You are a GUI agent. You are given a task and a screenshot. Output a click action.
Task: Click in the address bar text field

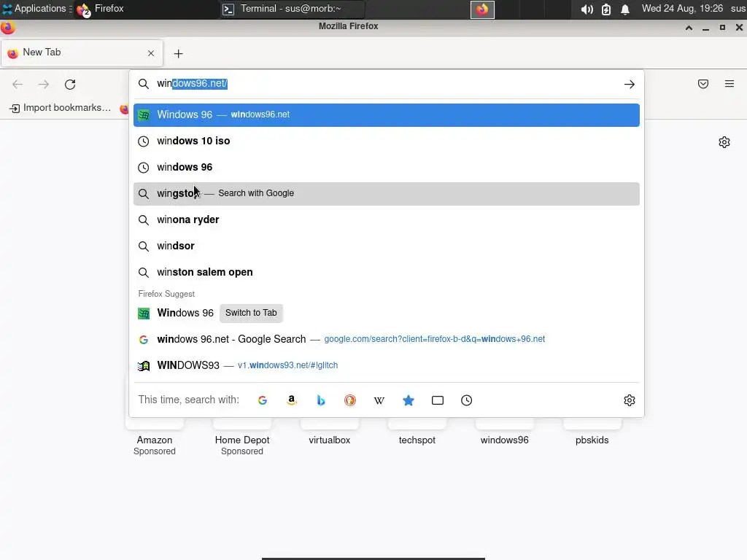coord(386,84)
